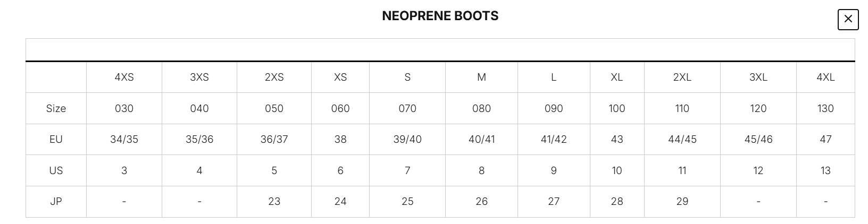Click the US row label
This screenshot has width=868, height=224.
click(x=56, y=171)
